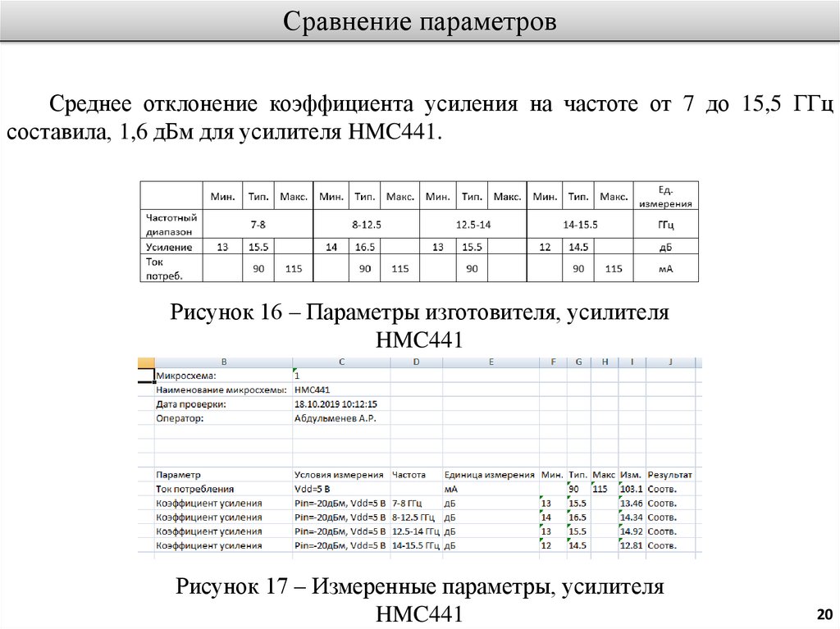Click the 'Частотный диапазон' row label
840x629 pixels.
[171, 224]
